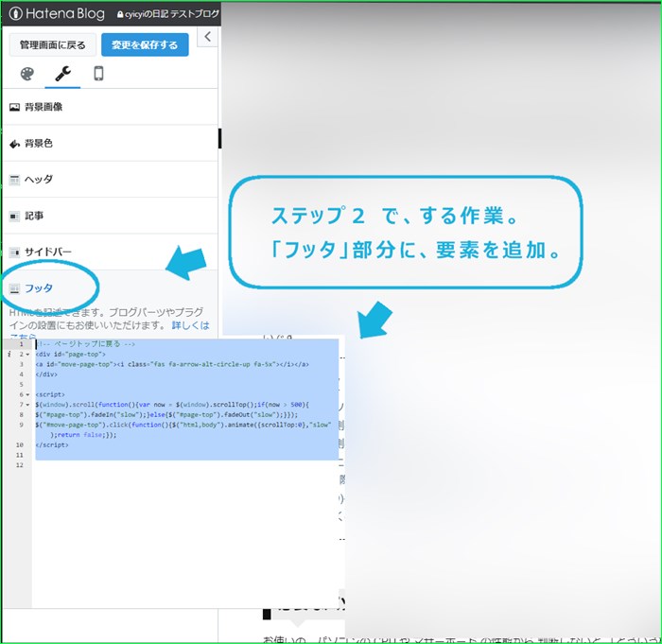The image size is (662, 644).
Task: Click the 記事 layout icon
Action: click(14, 217)
